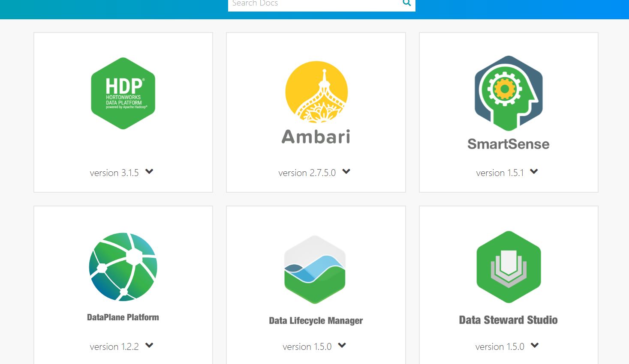
Task: Expand Data Lifecycle Manager version 1.5.0 chevron
Action: click(x=342, y=346)
